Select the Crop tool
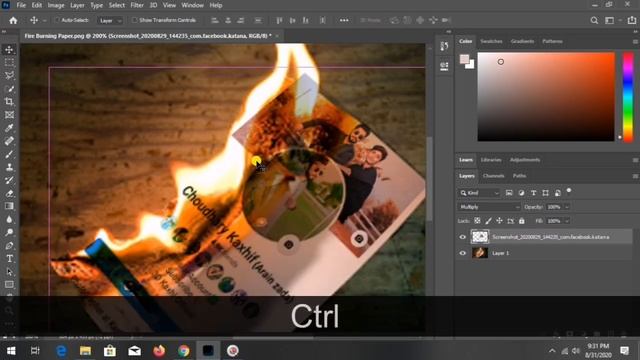Image resolution: width=640 pixels, height=360 pixels. coord(9,102)
